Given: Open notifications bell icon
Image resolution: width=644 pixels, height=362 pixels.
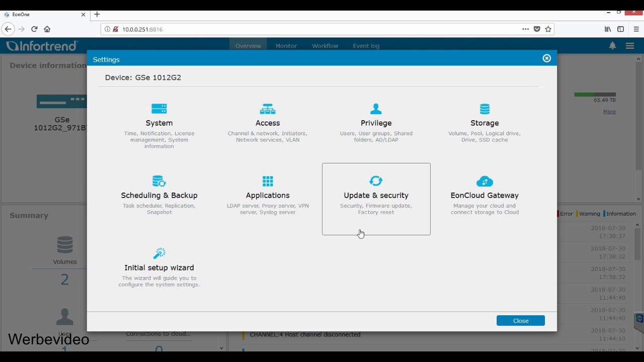Looking at the screenshot, I should (612, 46).
